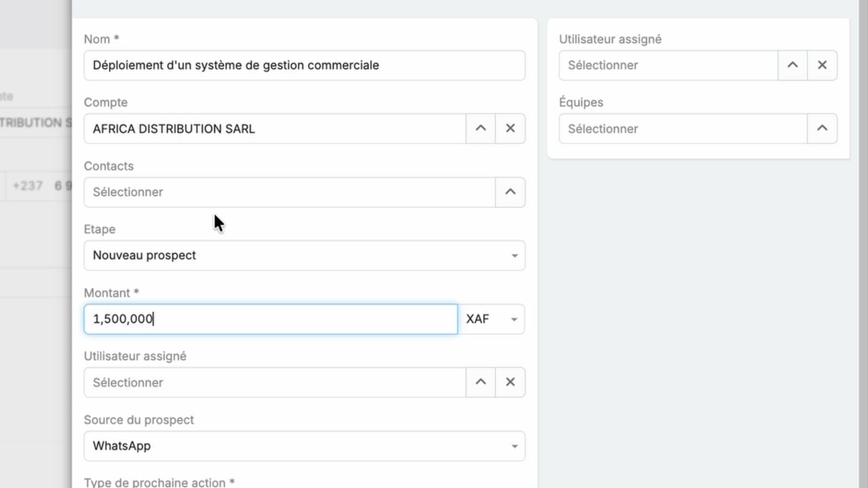Click the Utilisateur assigné field above Équipes
This screenshot has height=488, width=868.
668,65
